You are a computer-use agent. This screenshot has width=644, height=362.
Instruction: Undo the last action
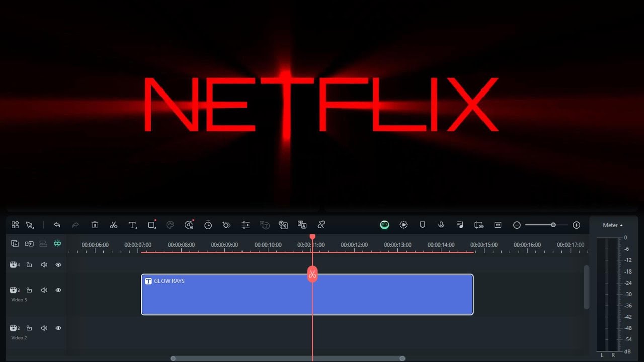click(57, 225)
